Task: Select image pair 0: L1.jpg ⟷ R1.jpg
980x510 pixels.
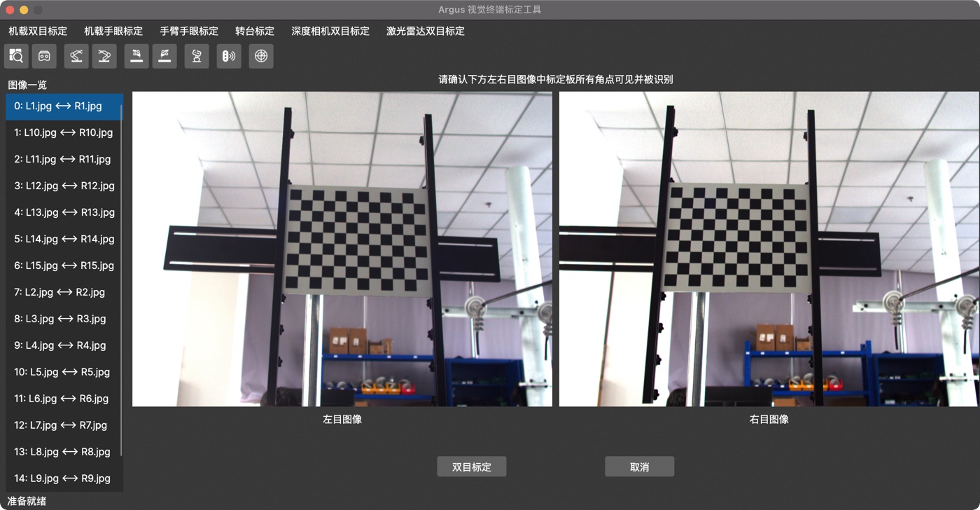Action: pyautogui.click(x=64, y=106)
